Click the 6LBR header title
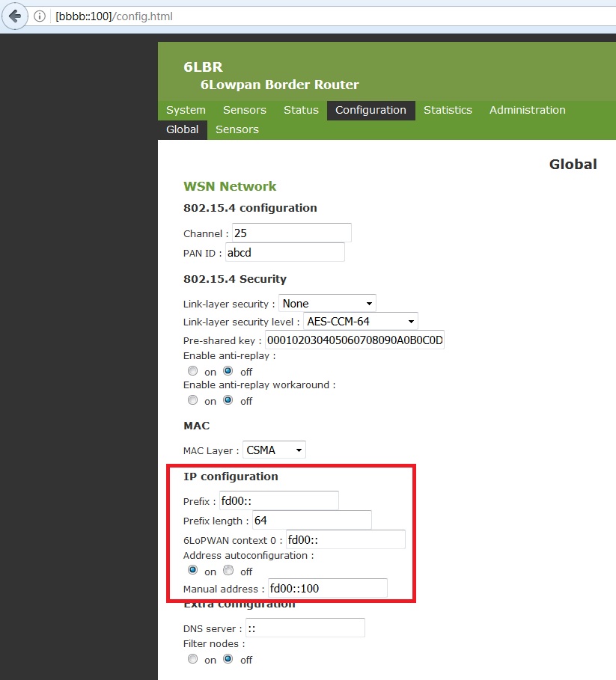Screen dimensions: 616x680 tap(203, 67)
